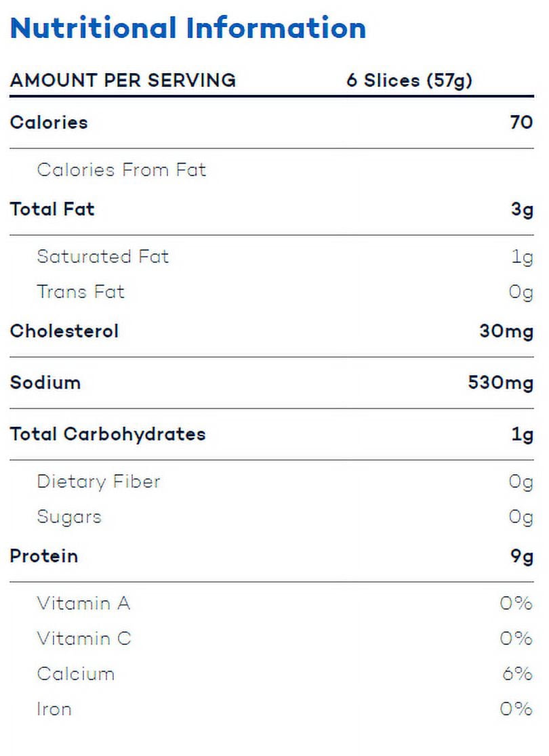Click the Dietary Fiber entry
The height and width of the screenshot is (756, 549).
(98, 482)
